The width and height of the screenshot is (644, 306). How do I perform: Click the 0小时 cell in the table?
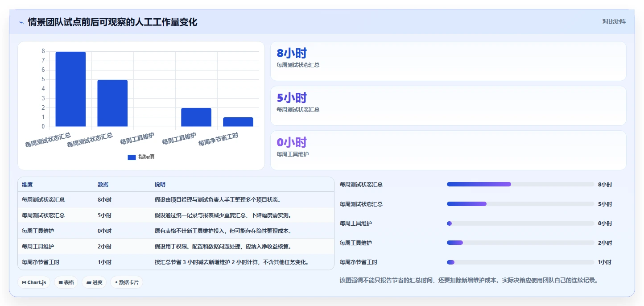coord(105,231)
